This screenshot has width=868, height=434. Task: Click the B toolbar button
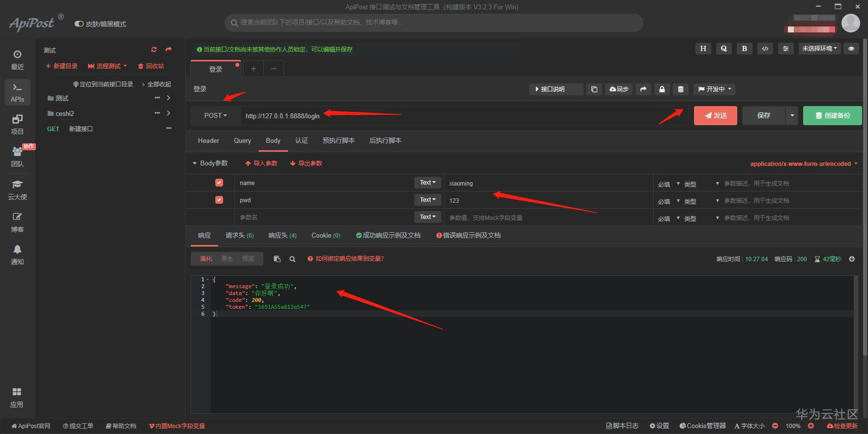(x=744, y=49)
